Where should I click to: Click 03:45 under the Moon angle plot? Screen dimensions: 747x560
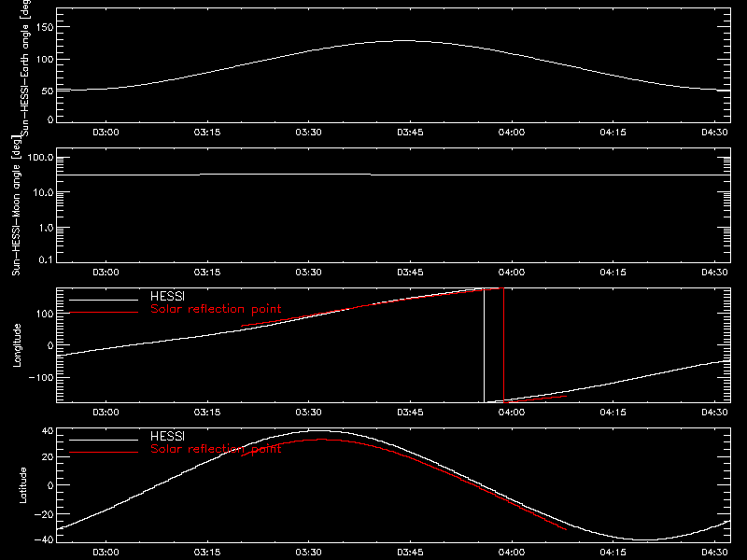click(x=410, y=273)
